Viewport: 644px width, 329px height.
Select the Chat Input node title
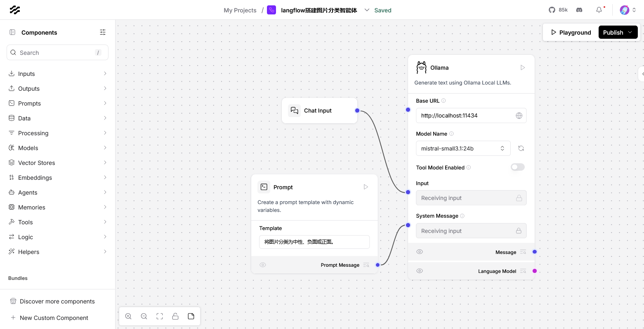point(318,110)
